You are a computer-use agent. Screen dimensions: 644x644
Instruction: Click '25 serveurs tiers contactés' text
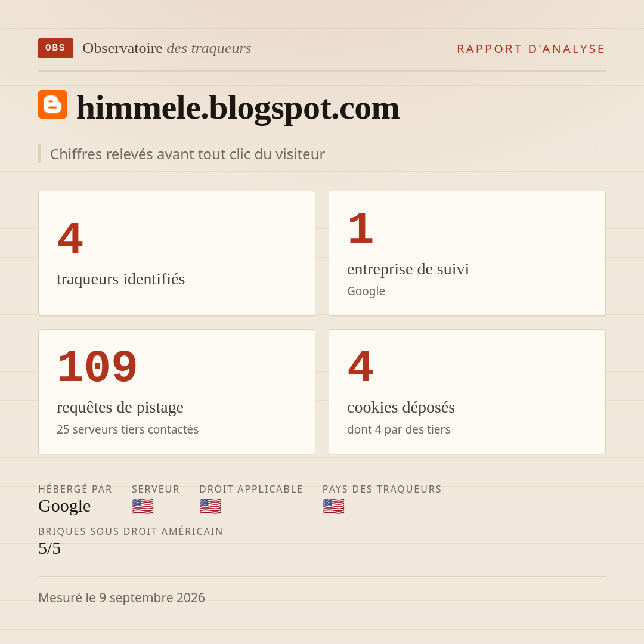(x=128, y=429)
